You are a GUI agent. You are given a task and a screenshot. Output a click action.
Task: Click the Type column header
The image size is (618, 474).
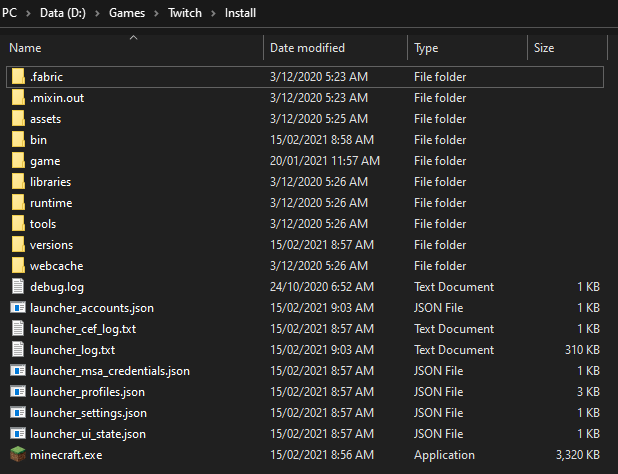(x=426, y=48)
